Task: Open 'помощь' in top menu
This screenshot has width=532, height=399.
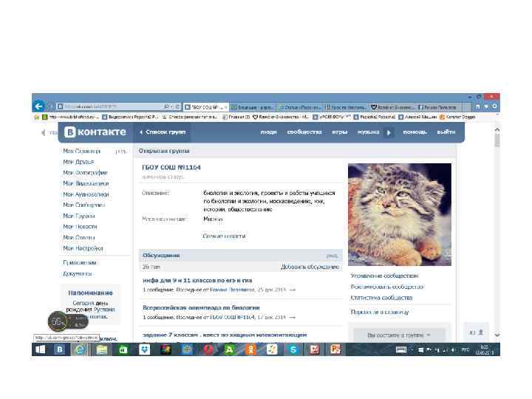Action: point(415,132)
